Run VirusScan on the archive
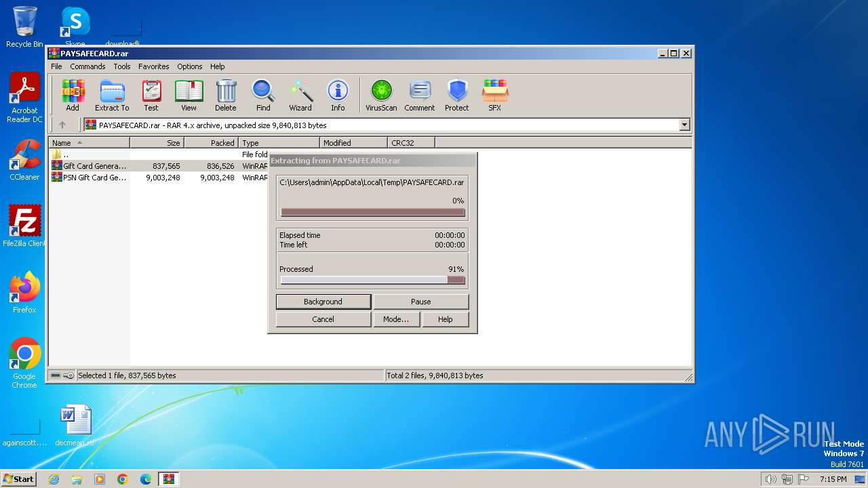This screenshot has height=488, width=868. click(381, 95)
